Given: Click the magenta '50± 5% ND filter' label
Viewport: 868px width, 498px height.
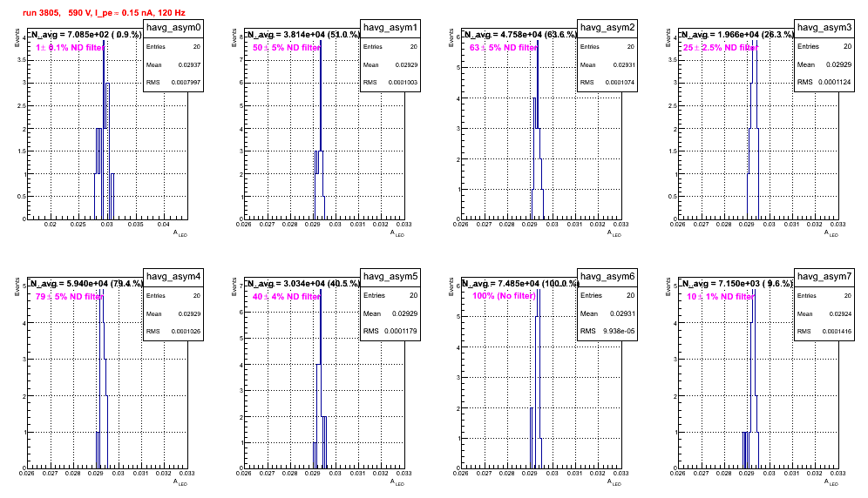Looking at the screenshot, I should (287, 48).
